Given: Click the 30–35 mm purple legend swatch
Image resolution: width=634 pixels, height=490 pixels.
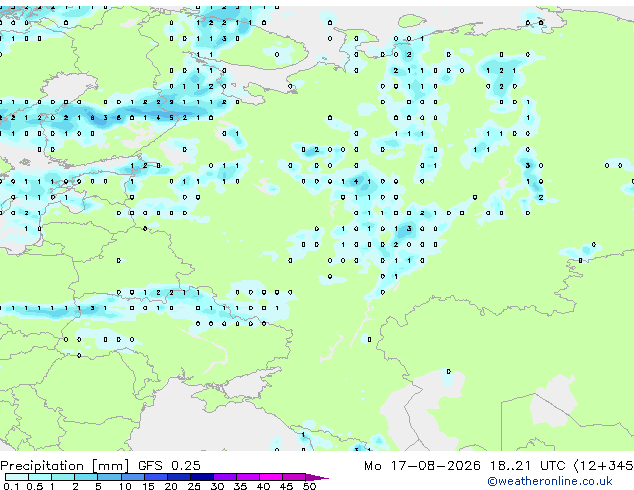Looking at the screenshot, I should (225, 477).
